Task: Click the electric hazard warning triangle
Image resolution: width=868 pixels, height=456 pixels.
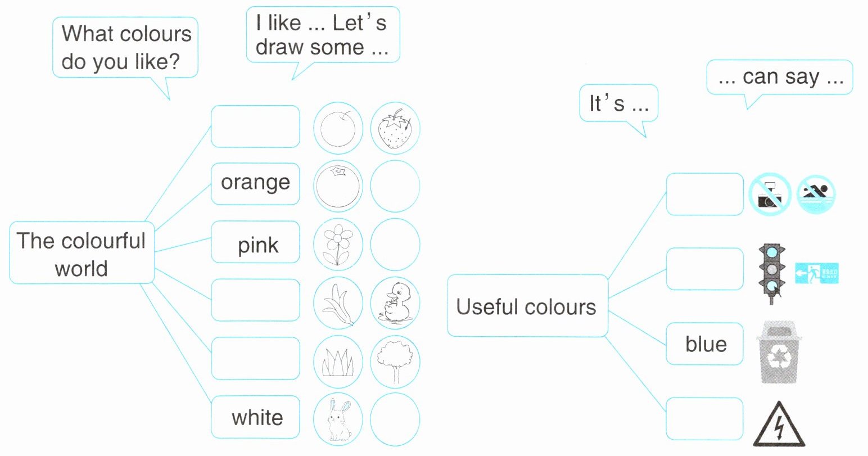Action: pos(779,425)
